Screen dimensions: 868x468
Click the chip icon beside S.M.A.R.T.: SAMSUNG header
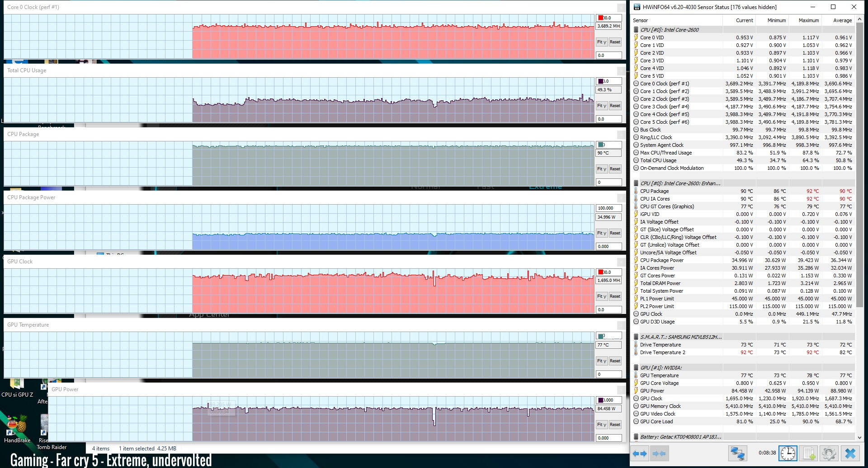click(636, 337)
